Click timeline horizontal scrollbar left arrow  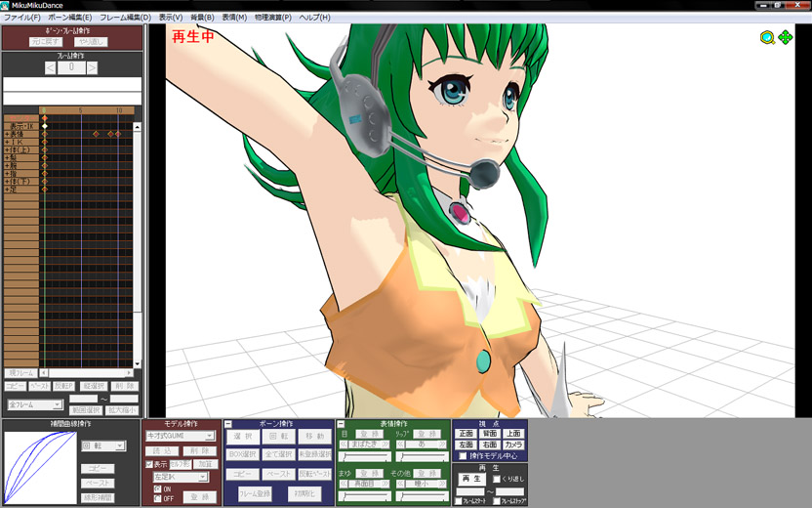(44, 373)
